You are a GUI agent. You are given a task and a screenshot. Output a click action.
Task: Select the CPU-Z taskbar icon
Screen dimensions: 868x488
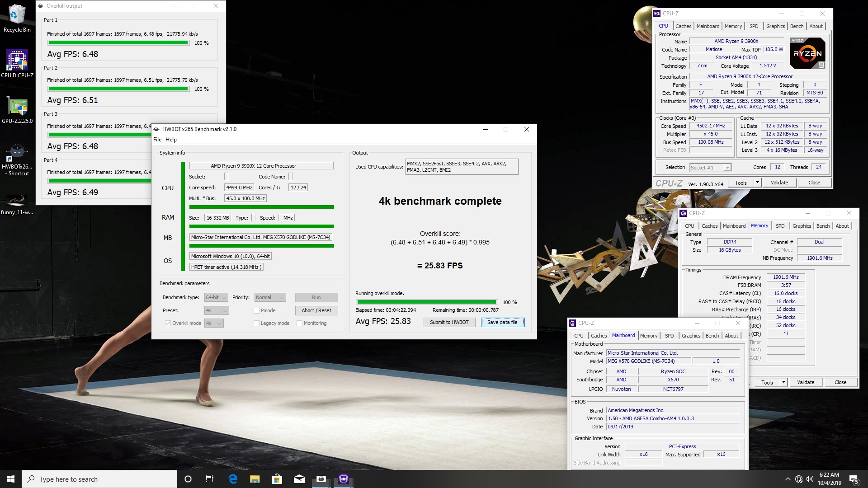pyautogui.click(x=344, y=479)
